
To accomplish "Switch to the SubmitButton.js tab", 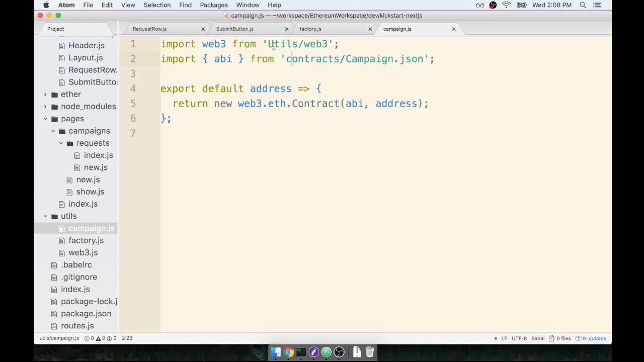I will pyautogui.click(x=235, y=29).
